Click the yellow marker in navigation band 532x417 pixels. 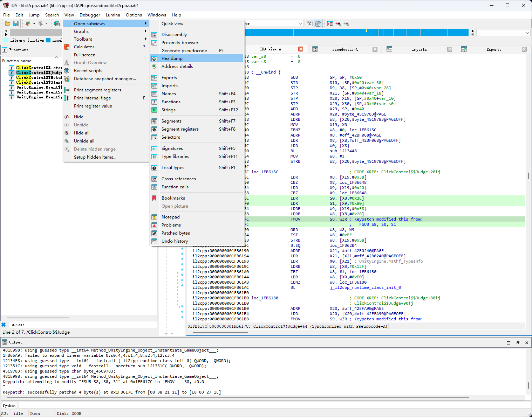click(x=366, y=31)
